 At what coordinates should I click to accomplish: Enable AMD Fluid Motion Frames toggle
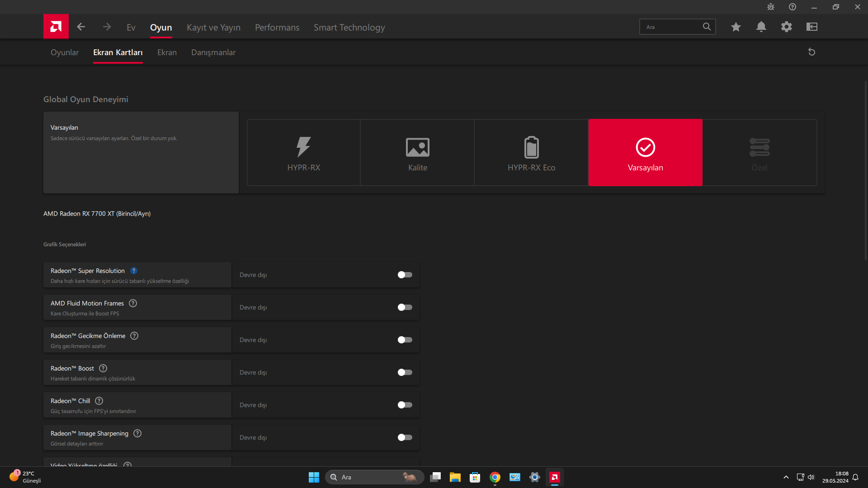tap(405, 307)
